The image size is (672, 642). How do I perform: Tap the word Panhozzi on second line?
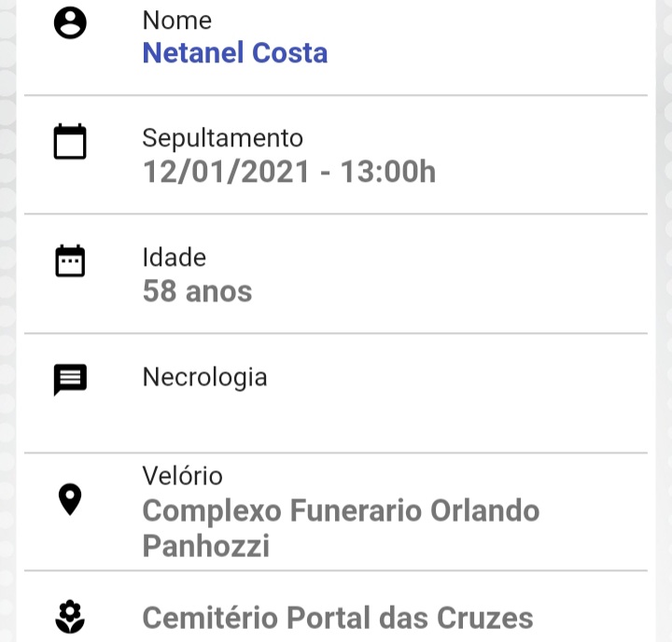pos(205,546)
